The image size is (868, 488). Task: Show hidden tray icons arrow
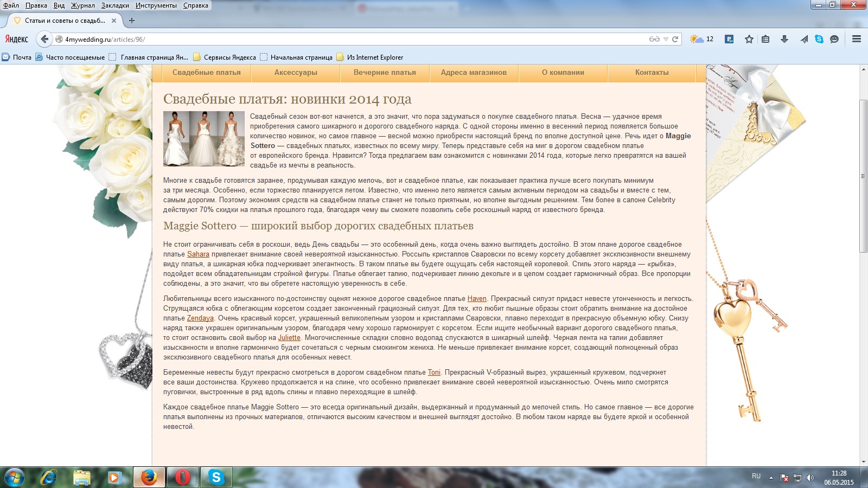click(x=771, y=478)
